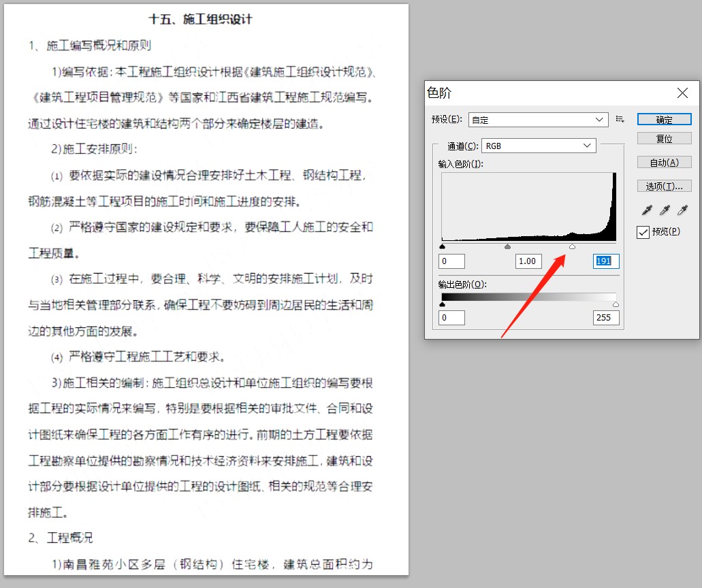Image resolution: width=702 pixels, height=588 pixels.
Task: Open the 预设 preset dropdown
Action: point(538,119)
